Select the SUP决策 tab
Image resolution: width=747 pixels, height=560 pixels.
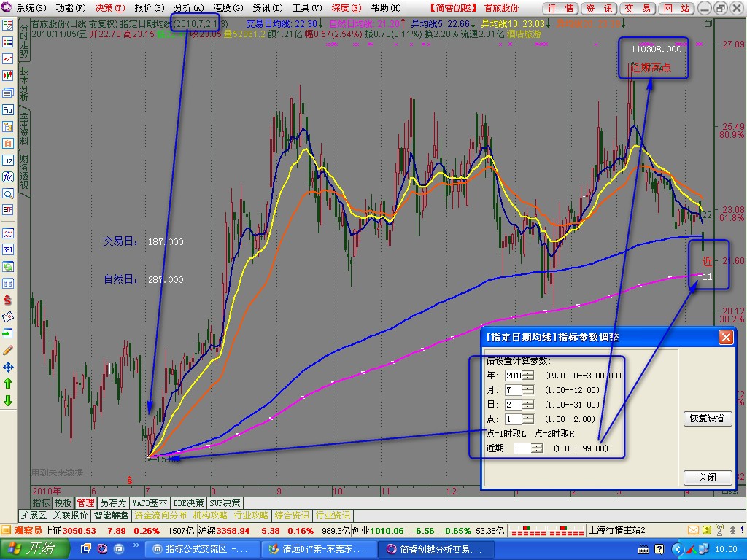[x=225, y=503]
